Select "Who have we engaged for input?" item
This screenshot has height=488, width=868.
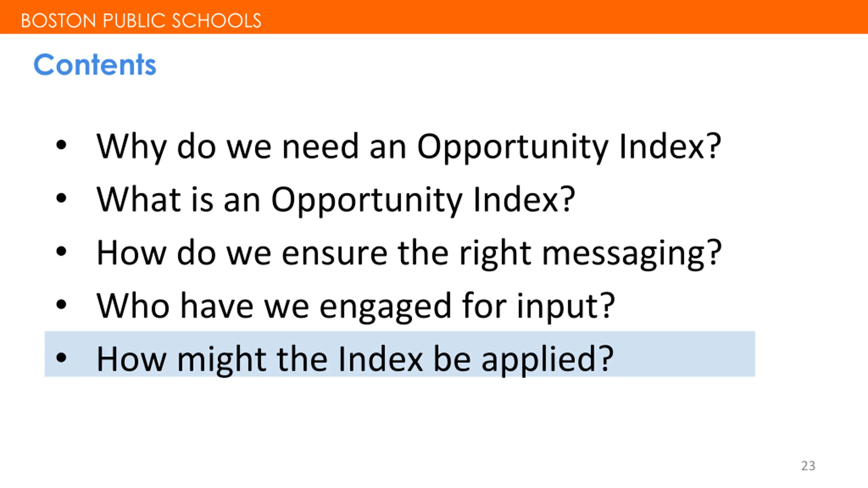coord(355,306)
